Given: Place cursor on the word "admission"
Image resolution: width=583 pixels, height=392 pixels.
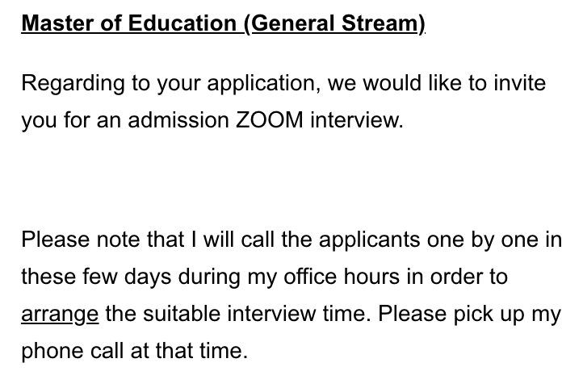Looking at the screenshot, I should (x=178, y=120).
